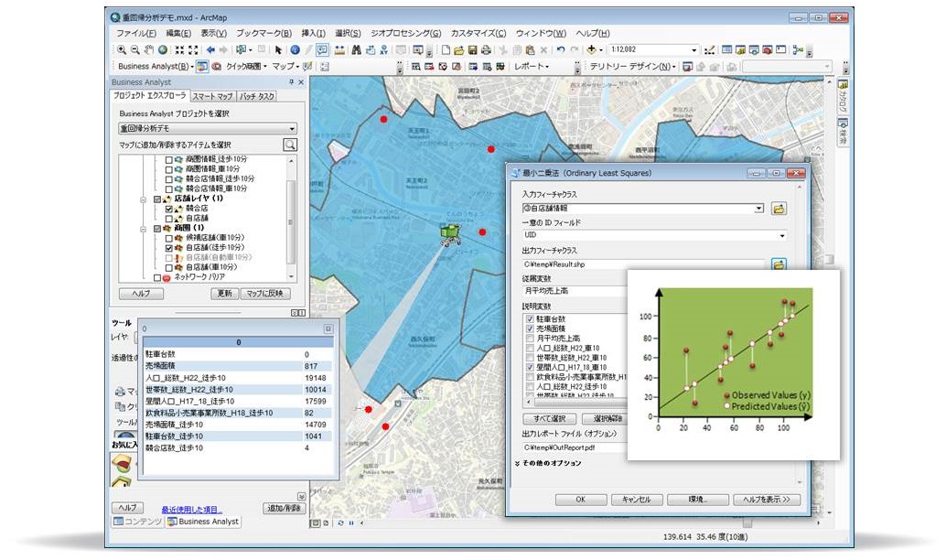Viewport: 946px width, 560px height.
Task: Zoom to Full Extent globe icon
Action: [x=162, y=50]
